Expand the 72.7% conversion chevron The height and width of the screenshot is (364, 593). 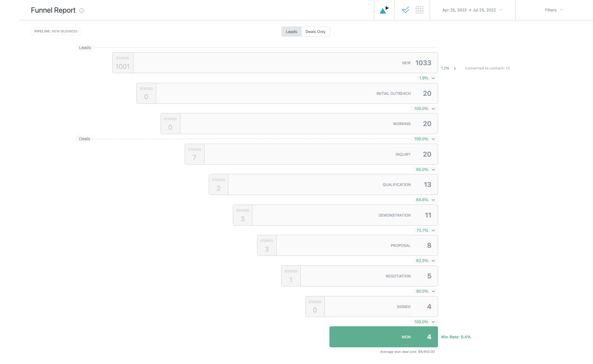pos(433,230)
